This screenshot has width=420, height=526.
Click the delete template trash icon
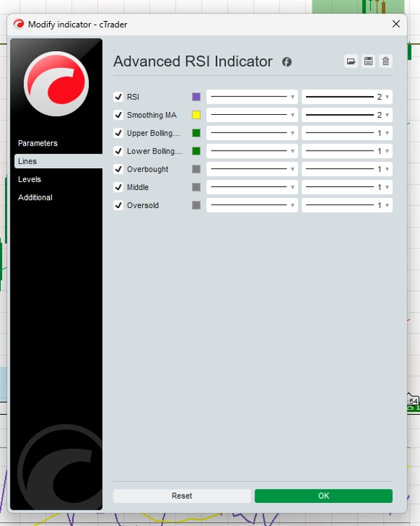click(386, 62)
